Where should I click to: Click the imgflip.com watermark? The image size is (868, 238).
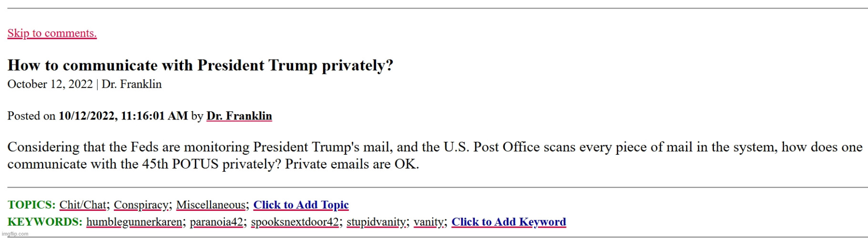coord(15,234)
